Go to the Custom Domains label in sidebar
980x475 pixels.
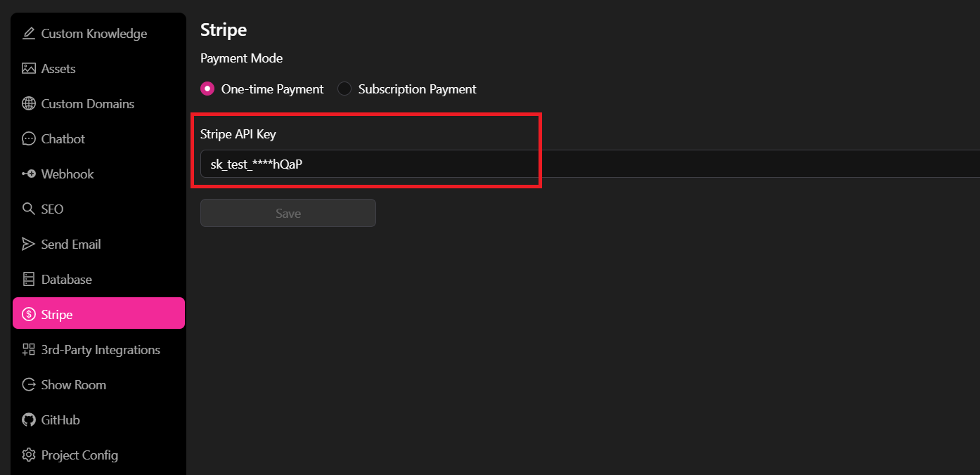pyautogui.click(x=88, y=104)
